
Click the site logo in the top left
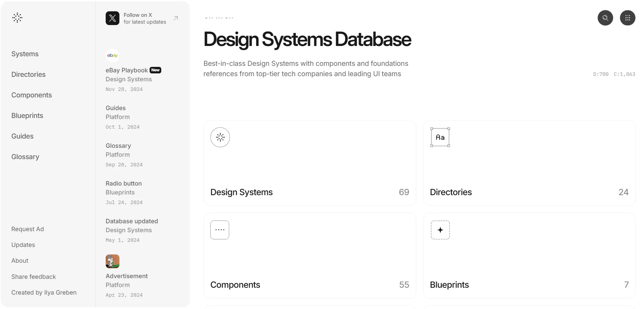click(x=17, y=17)
